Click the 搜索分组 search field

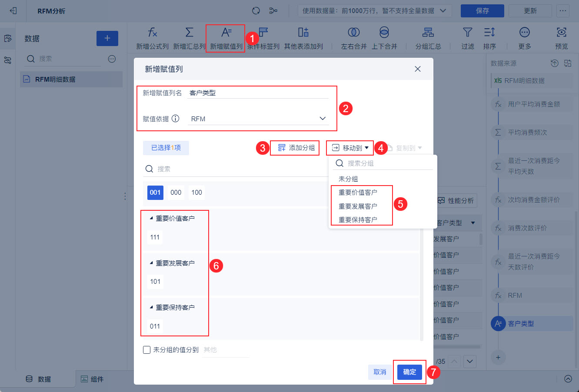point(383,163)
